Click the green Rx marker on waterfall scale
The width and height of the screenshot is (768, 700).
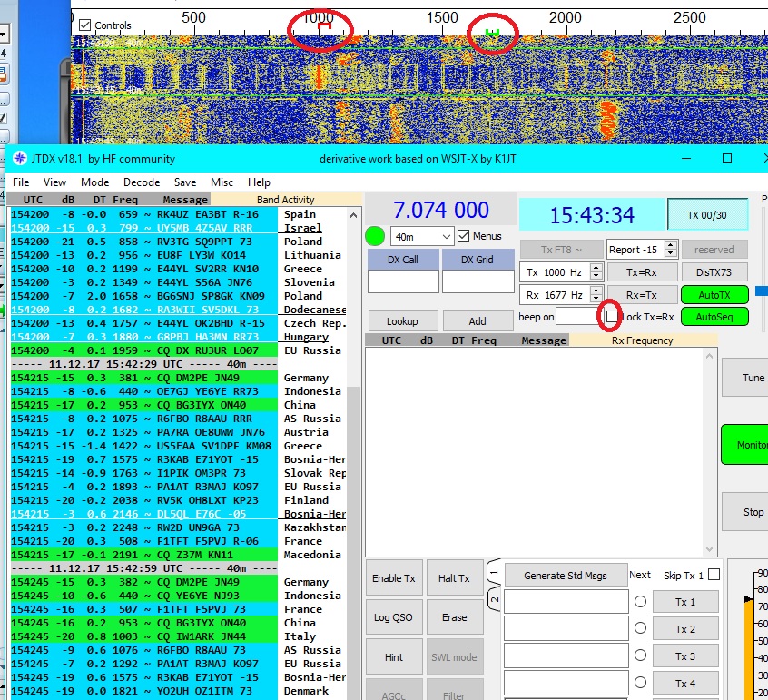pos(492,34)
